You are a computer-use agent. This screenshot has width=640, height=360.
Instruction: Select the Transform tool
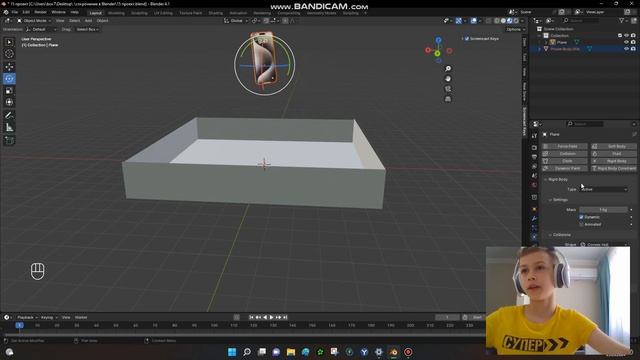tap(9, 102)
